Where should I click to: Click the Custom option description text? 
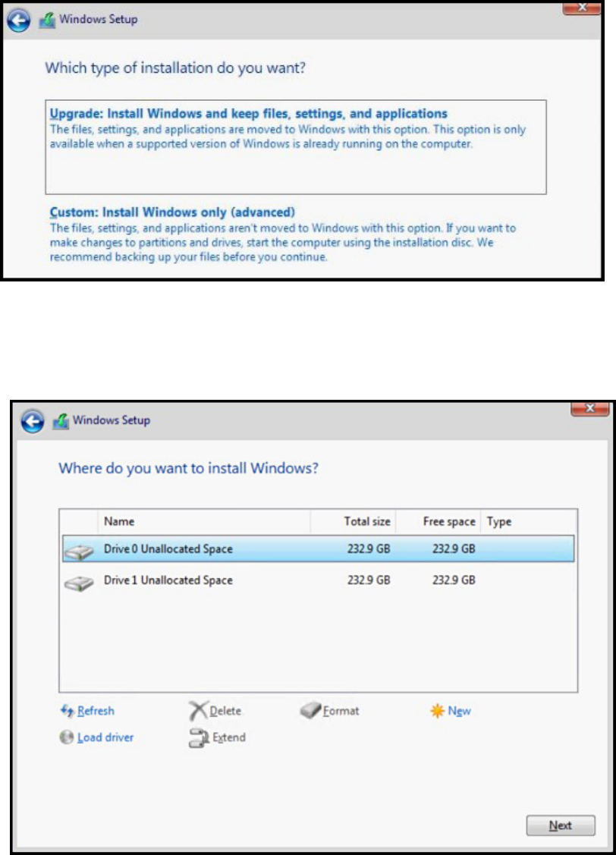[x=283, y=242]
